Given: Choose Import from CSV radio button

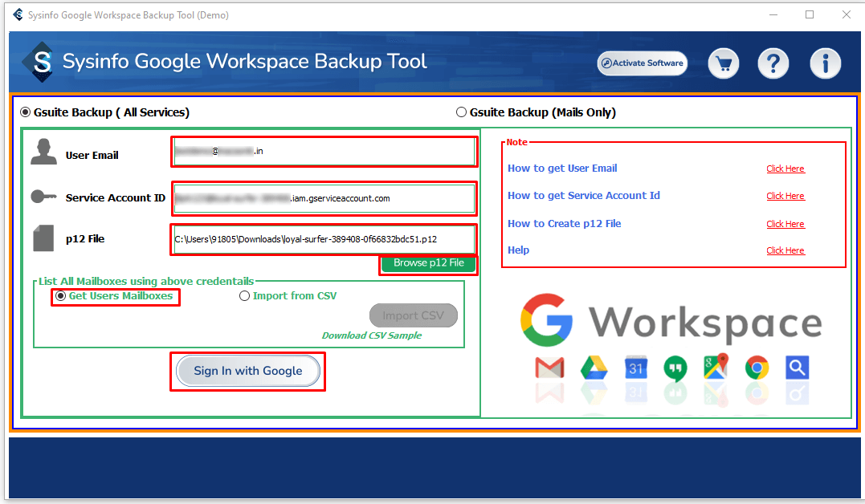Looking at the screenshot, I should pyautogui.click(x=288, y=296).
